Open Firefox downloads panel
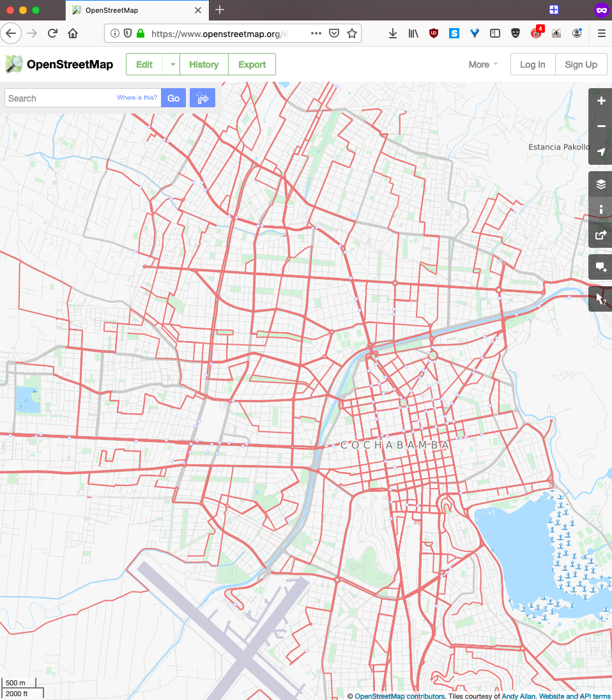The width and height of the screenshot is (612, 700). 393,33
